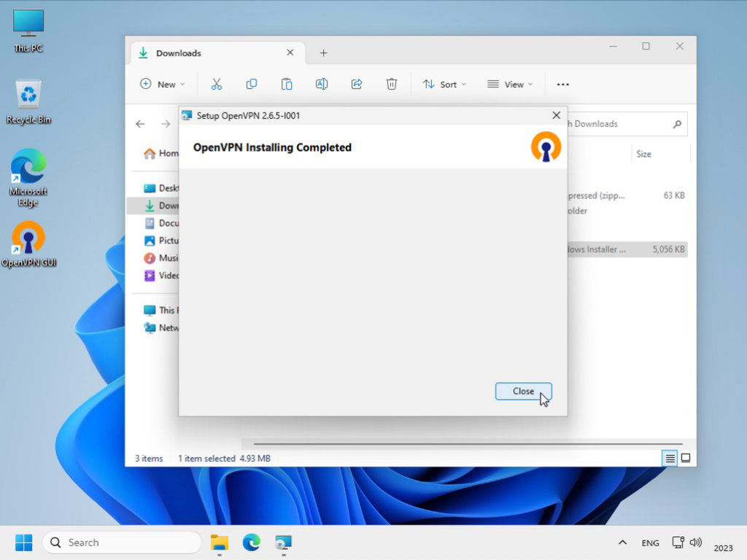This screenshot has height=560, width=747.
Task: Click the network icon in system tray
Action: coord(678,542)
